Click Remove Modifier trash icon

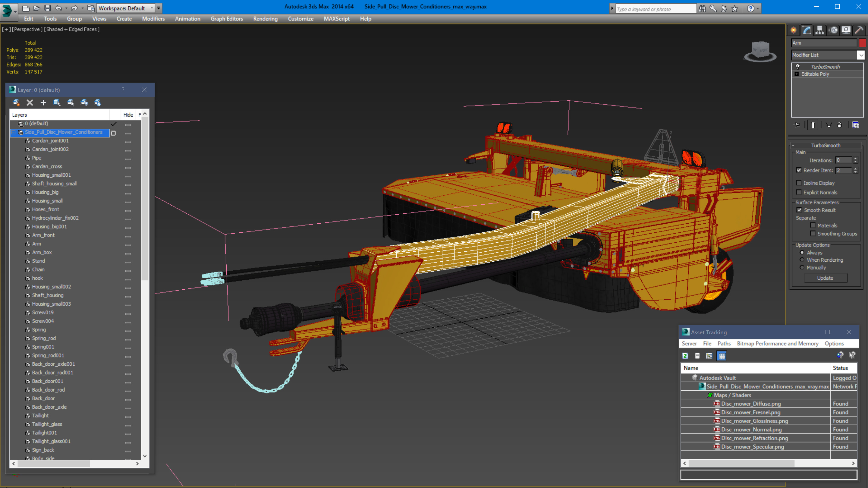pos(840,125)
